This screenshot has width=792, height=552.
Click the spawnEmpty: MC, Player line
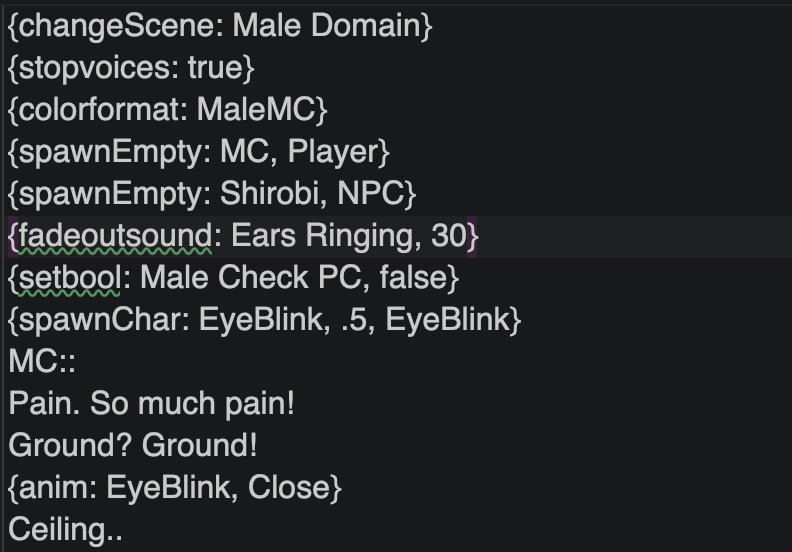click(x=199, y=152)
